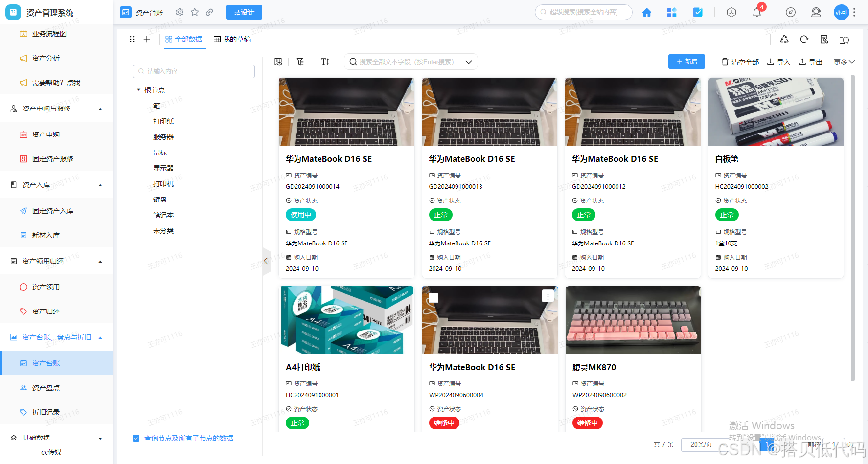Image resolution: width=868 pixels, height=464 pixels.
Task: Open the 20条/页 page size selector
Action: pyautogui.click(x=701, y=444)
